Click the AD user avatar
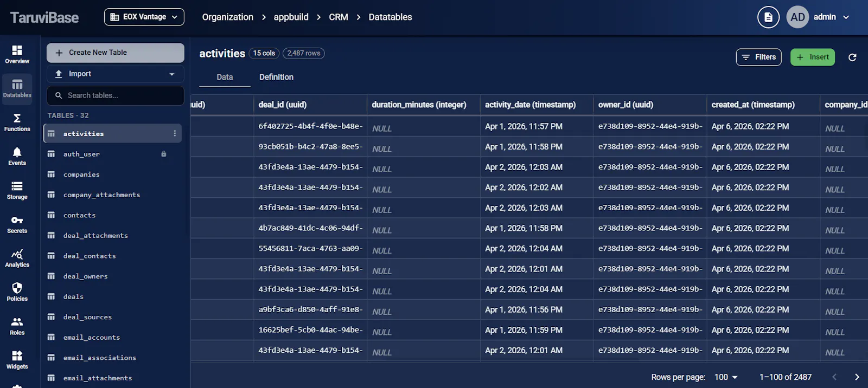The image size is (868, 388). pyautogui.click(x=797, y=17)
